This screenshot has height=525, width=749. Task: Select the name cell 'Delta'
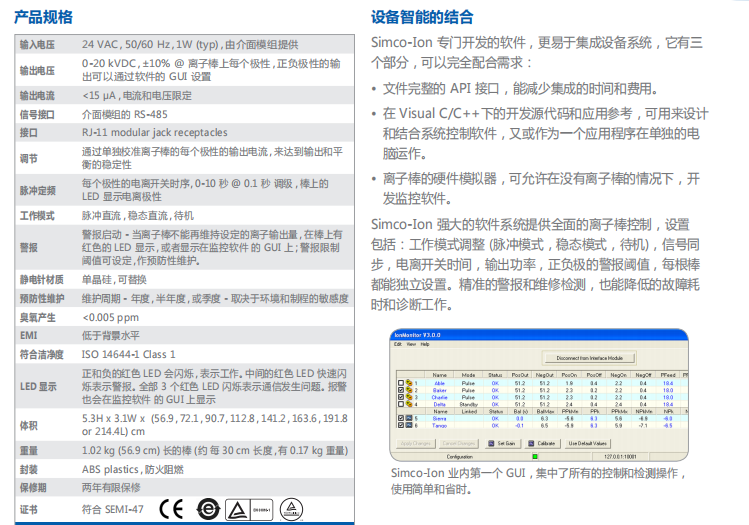tap(439, 405)
